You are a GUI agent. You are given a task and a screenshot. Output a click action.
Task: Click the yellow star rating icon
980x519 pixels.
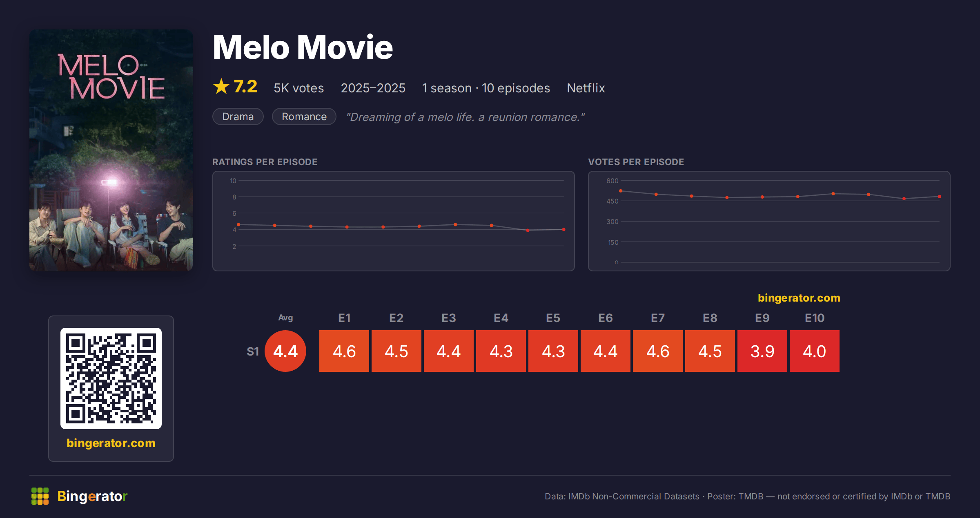pos(221,87)
